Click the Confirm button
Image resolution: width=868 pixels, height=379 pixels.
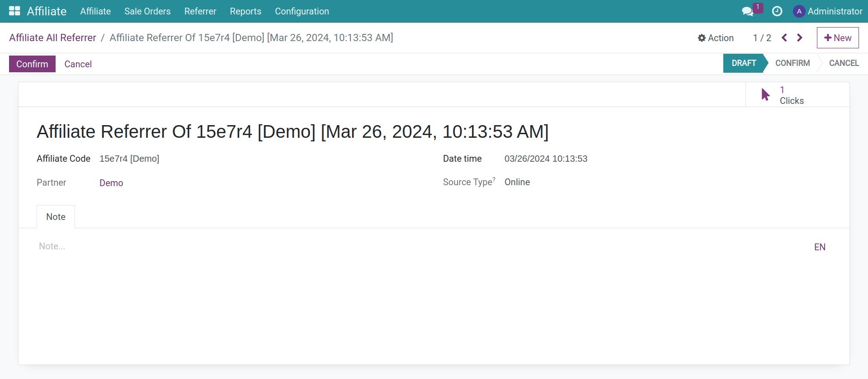[x=32, y=64]
